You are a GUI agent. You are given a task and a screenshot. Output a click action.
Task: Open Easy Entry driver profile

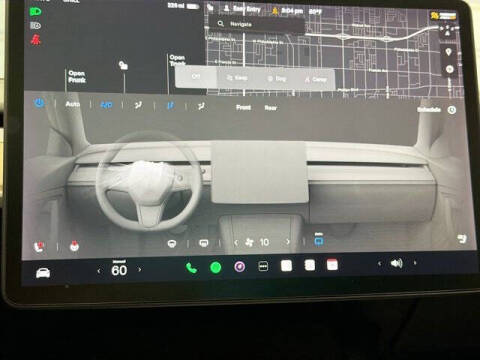(242, 9)
